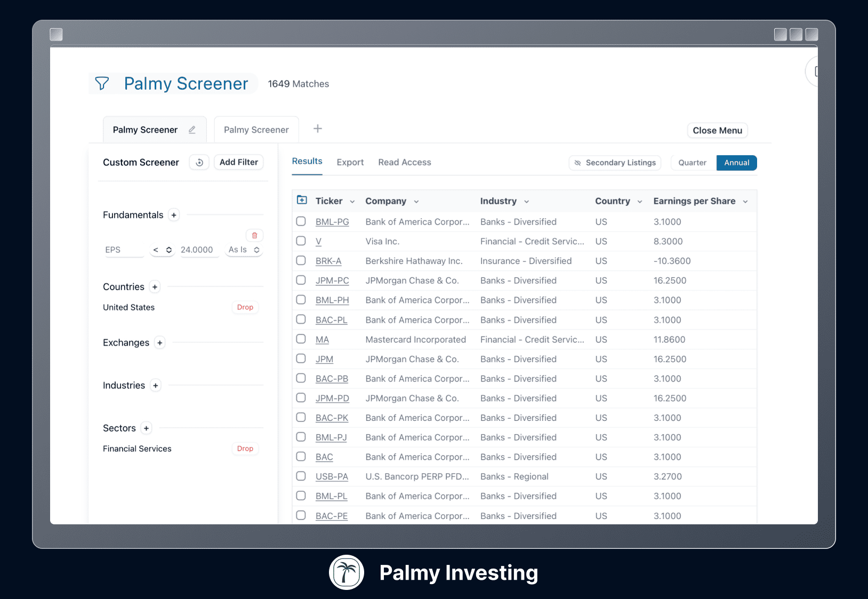Image resolution: width=868 pixels, height=599 pixels.
Task: Check the BAC row checkbox
Action: tap(301, 457)
